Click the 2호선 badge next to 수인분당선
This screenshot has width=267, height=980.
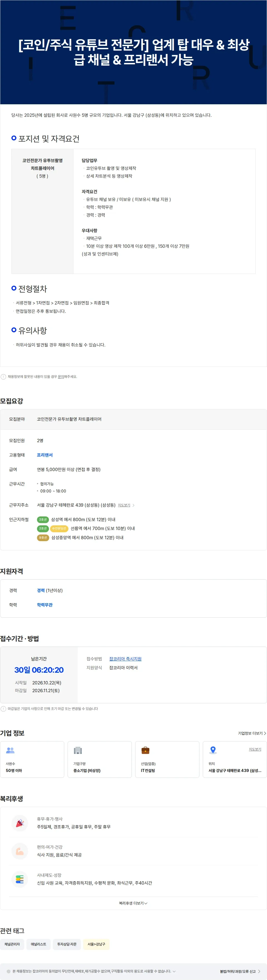[43, 528]
